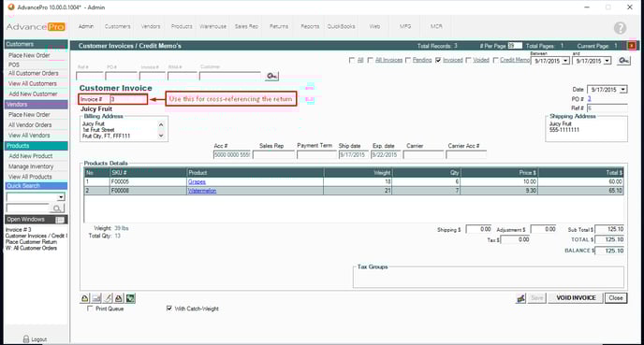Screen dimensions: 644x345
Task: Click the VOID INVOICE button
Action: tap(576, 298)
